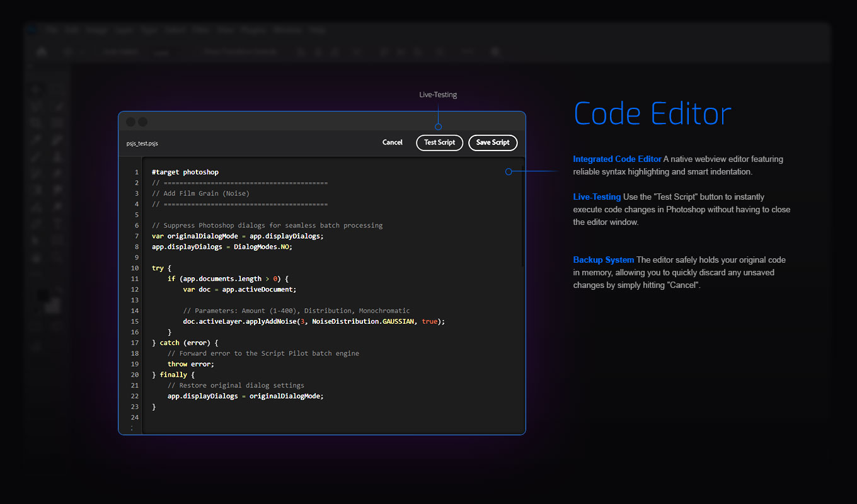Place cursor on the '#target photoshop' line

(185, 172)
